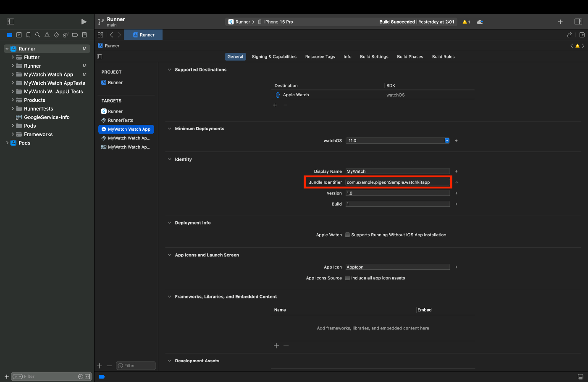
Task: Open the Build Rules tab
Action: point(444,57)
